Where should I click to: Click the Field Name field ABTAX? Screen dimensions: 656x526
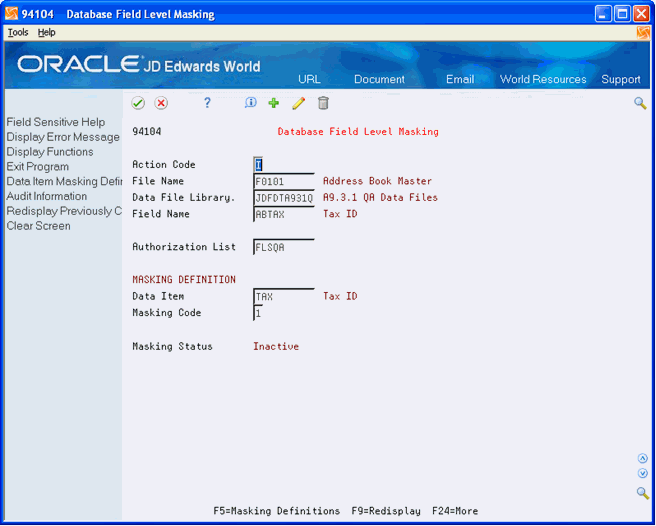[x=284, y=214]
